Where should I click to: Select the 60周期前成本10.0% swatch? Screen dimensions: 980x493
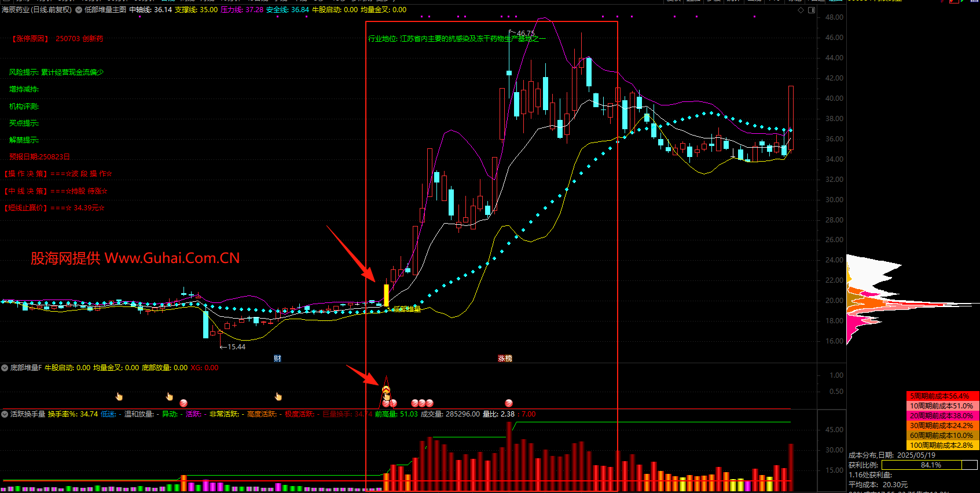942,436
